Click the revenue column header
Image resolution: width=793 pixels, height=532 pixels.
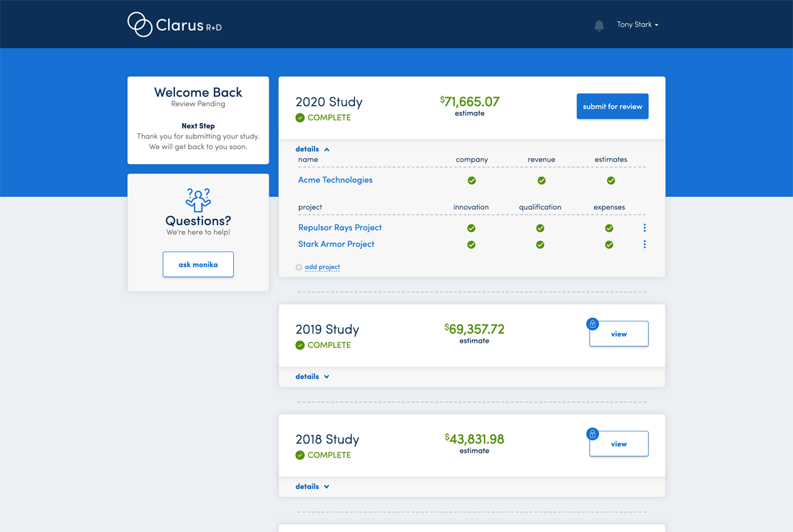click(x=541, y=160)
